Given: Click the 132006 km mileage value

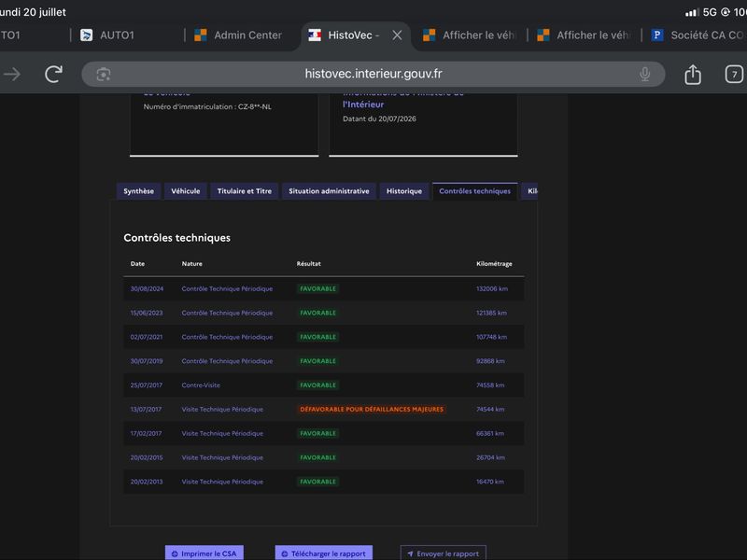Looking at the screenshot, I should tap(492, 288).
